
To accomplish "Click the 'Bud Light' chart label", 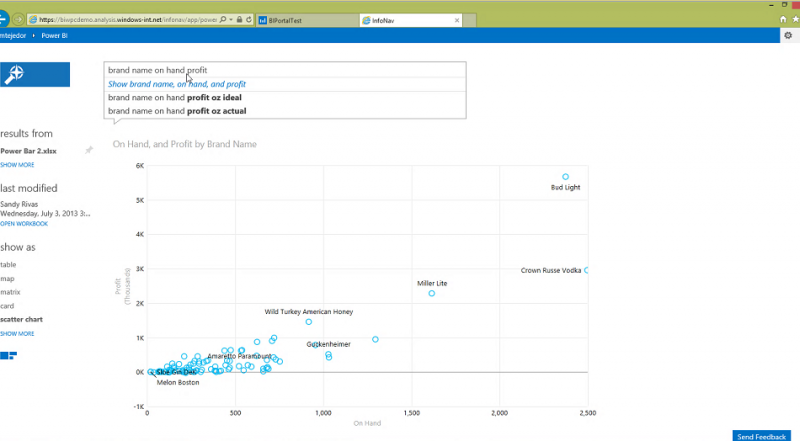I will (x=565, y=187).
